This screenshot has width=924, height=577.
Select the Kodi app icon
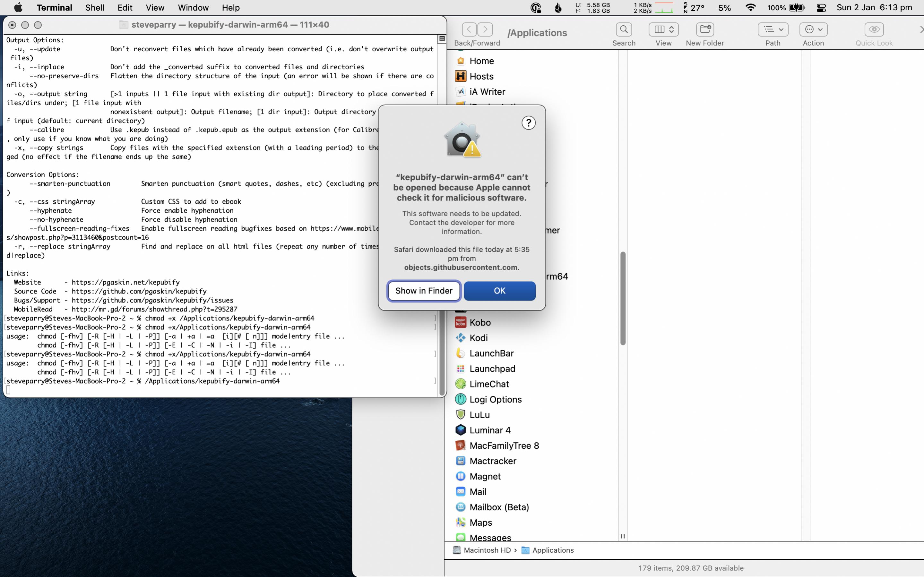click(x=461, y=338)
